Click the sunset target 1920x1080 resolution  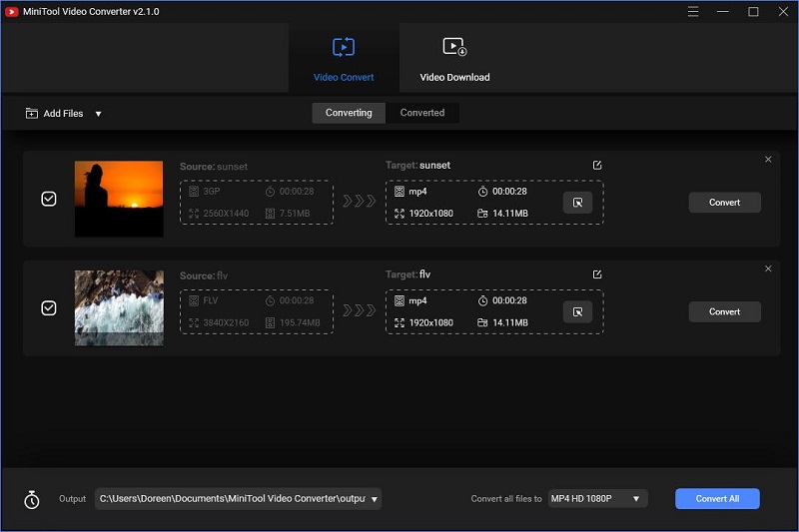(431, 214)
